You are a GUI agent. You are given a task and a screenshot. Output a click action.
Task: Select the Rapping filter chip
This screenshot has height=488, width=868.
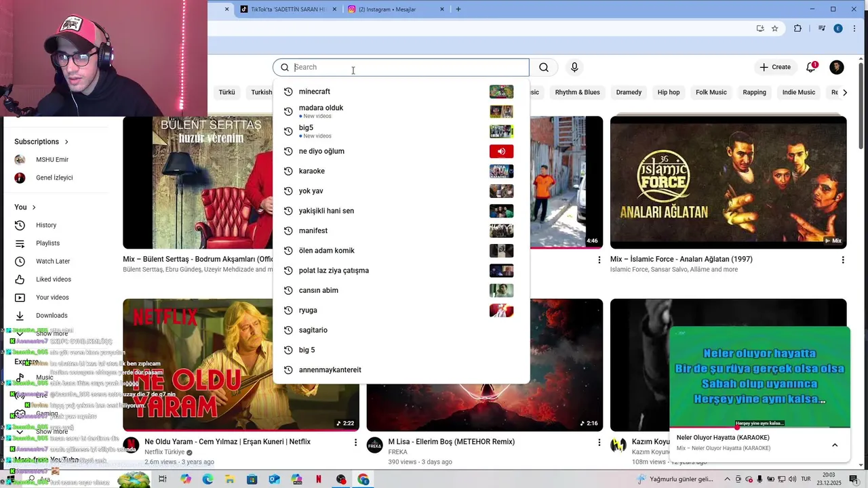coord(754,92)
